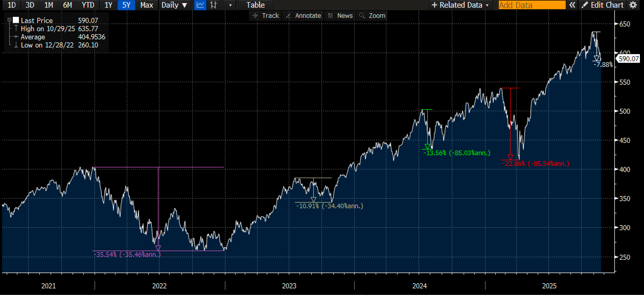Select the 1Y time range
The height and width of the screenshot is (295, 644).
click(108, 5)
